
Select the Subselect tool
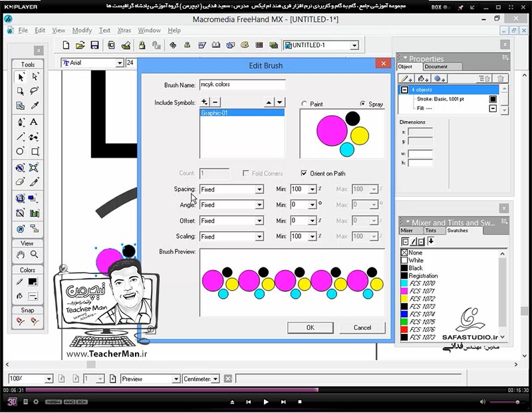click(x=35, y=77)
